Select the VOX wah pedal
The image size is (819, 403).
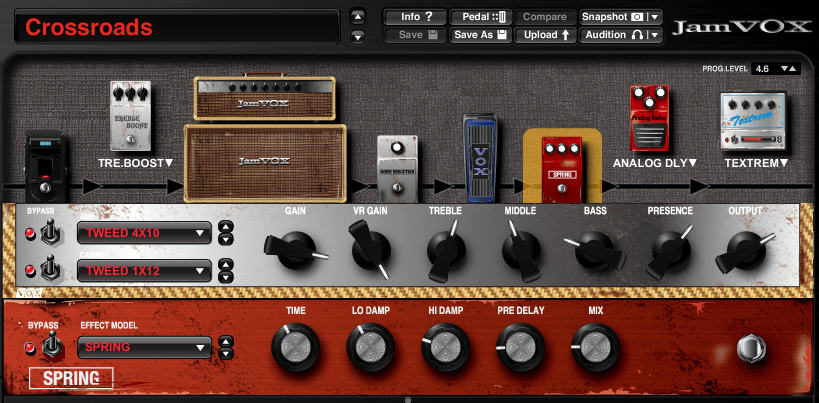(x=480, y=159)
